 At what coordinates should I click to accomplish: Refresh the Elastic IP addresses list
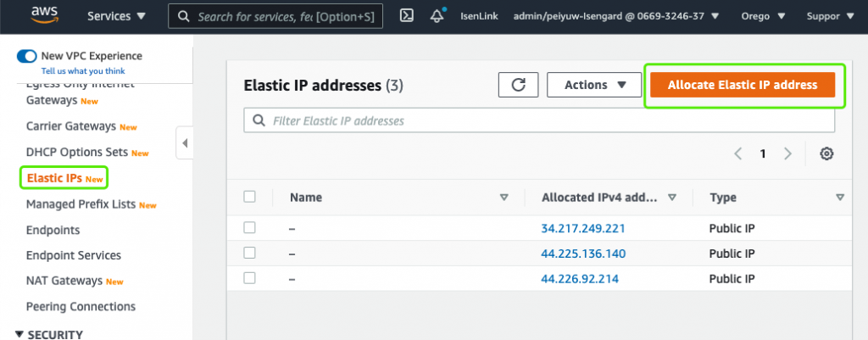point(518,85)
